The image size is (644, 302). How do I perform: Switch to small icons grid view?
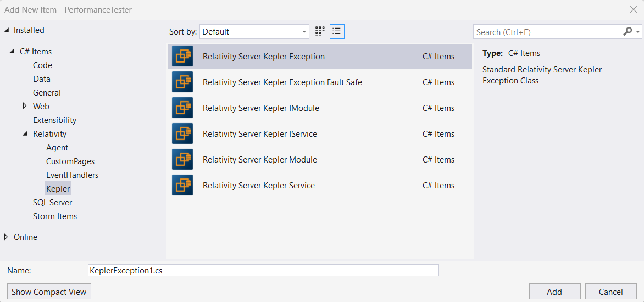[x=320, y=32]
